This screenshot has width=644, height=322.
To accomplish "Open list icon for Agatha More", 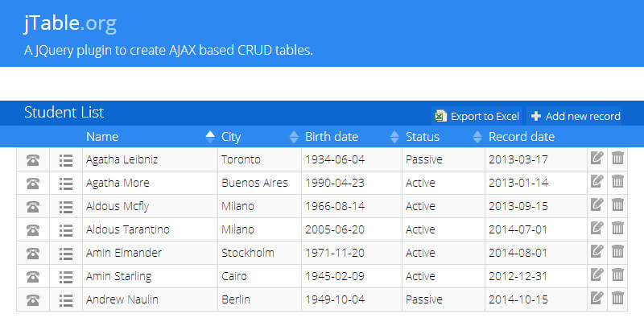I will (66, 183).
